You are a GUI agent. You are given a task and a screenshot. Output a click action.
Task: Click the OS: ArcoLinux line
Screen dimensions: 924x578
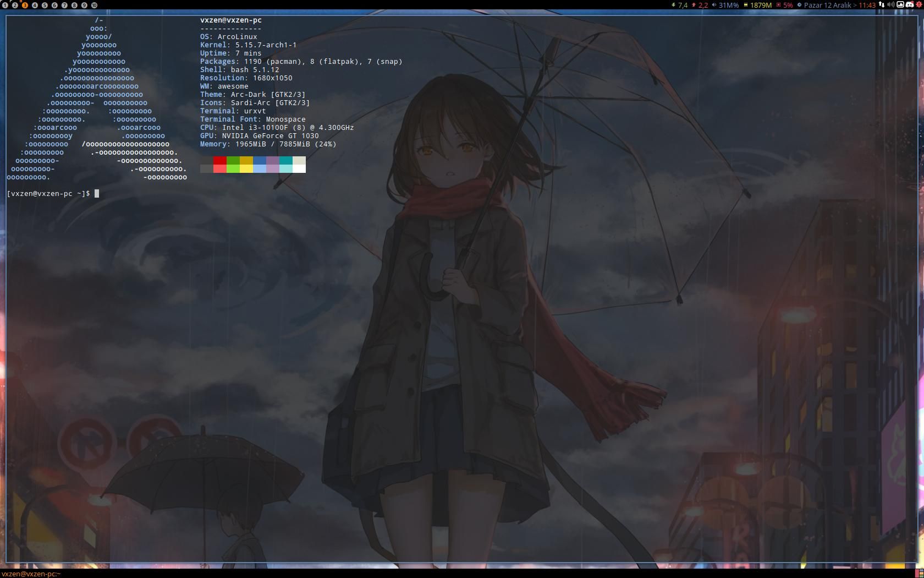pos(229,36)
